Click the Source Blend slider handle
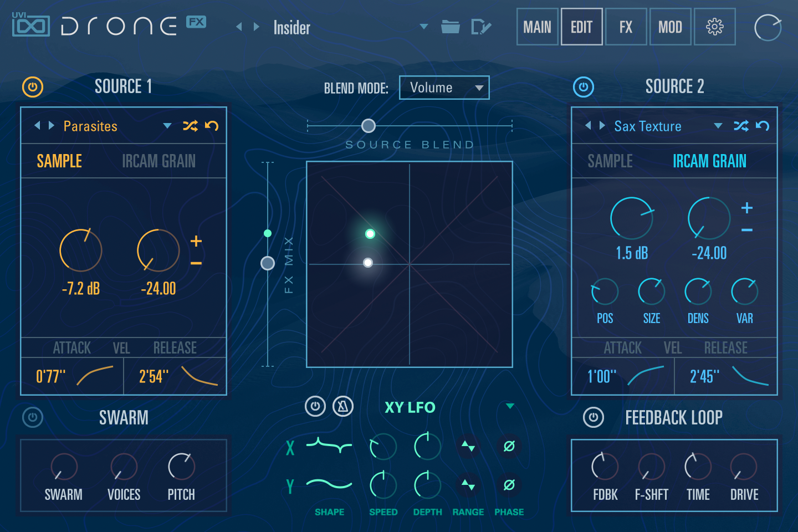The image size is (798, 532). pos(368,126)
